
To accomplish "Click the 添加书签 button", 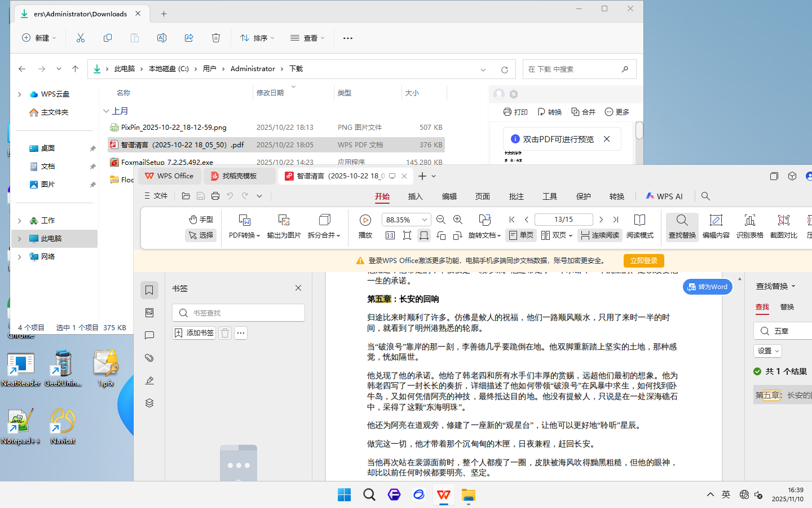I will [194, 333].
